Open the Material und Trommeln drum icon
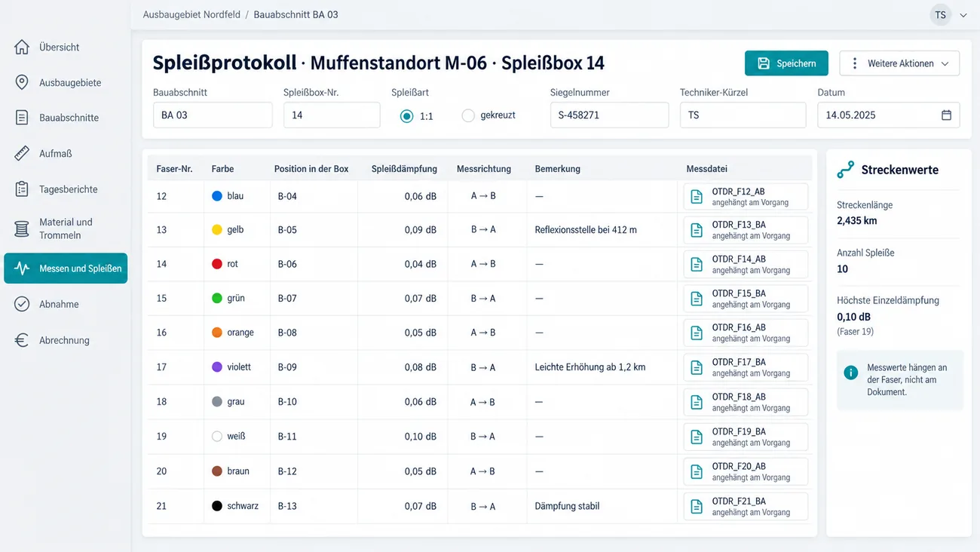Image resolution: width=980 pixels, height=552 pixels. [22, 228]
